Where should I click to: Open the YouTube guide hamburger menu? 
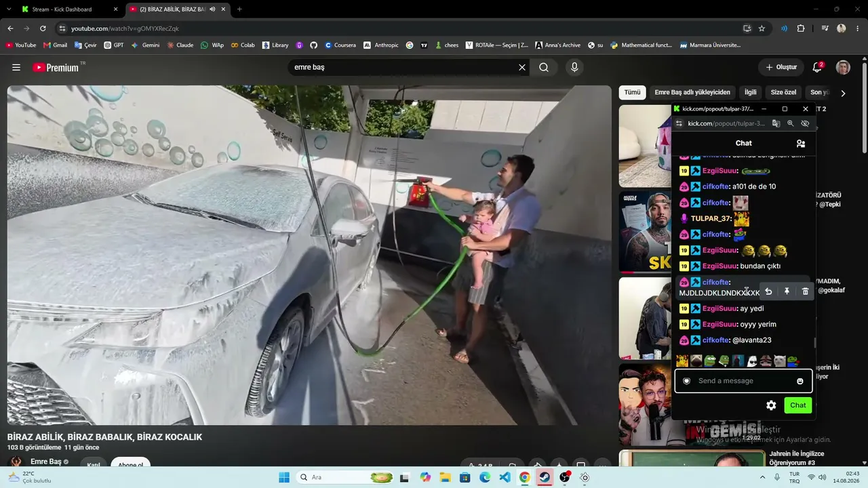point(16,67)
